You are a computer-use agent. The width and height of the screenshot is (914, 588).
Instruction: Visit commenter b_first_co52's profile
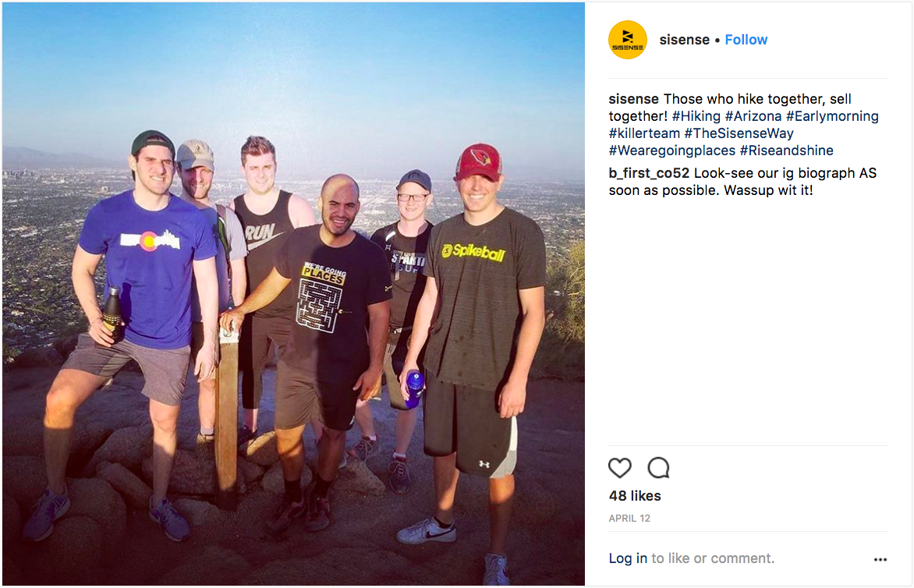pyautogui.click(x=649, y=172)
